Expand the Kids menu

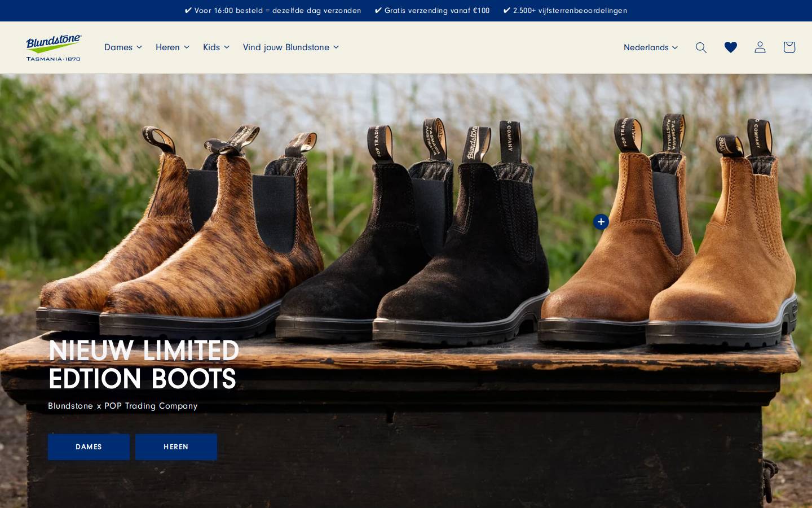coord(216,47)
